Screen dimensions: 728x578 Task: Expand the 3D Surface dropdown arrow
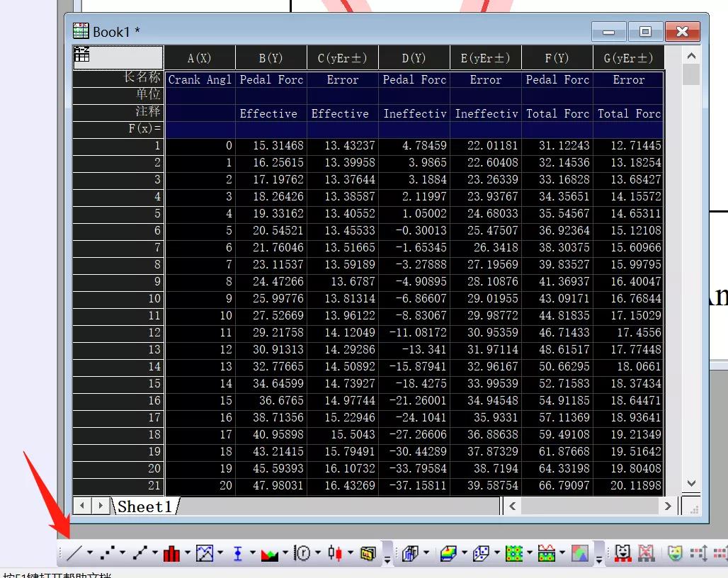[x=465, y=553]
